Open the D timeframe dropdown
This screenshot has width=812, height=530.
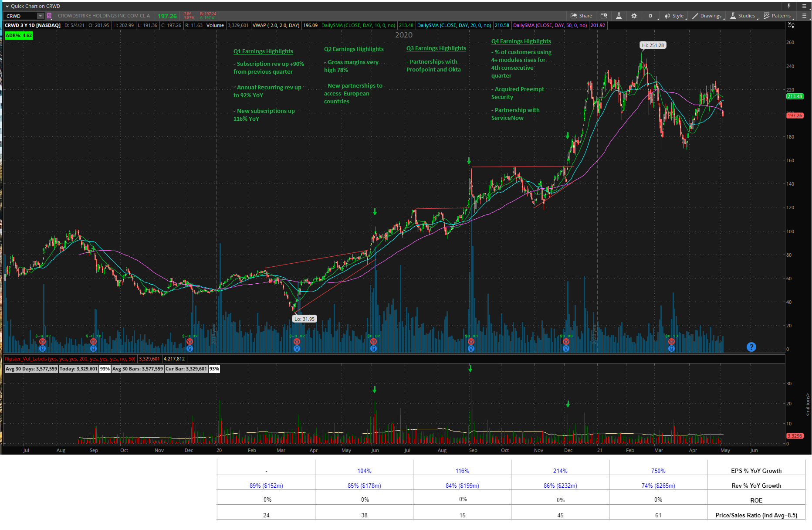pos(651,16)
